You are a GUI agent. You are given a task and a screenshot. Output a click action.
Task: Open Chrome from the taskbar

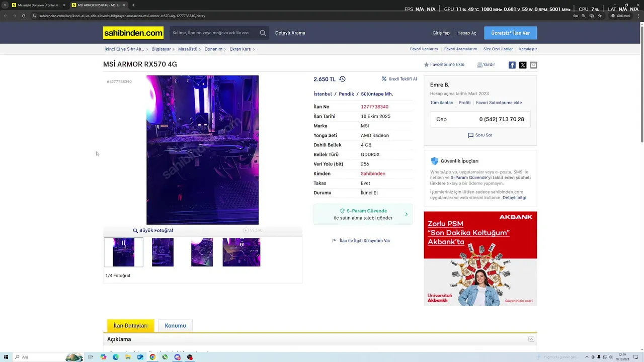(152, 357)
